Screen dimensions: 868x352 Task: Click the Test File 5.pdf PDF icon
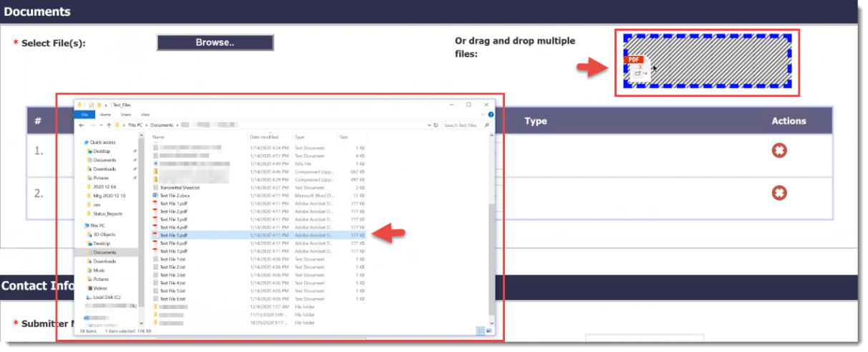point(155,234)
